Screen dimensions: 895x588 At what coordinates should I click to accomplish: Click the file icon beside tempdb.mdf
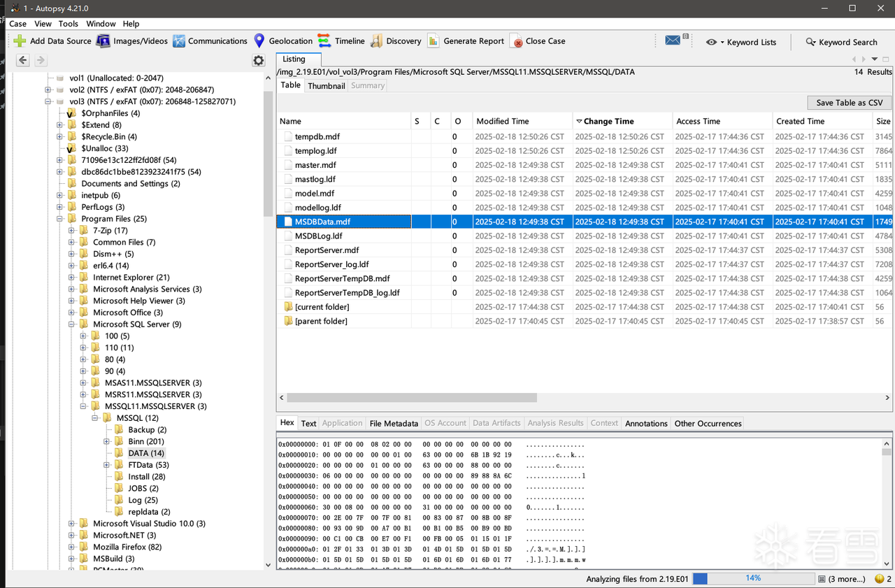point(288,137)
